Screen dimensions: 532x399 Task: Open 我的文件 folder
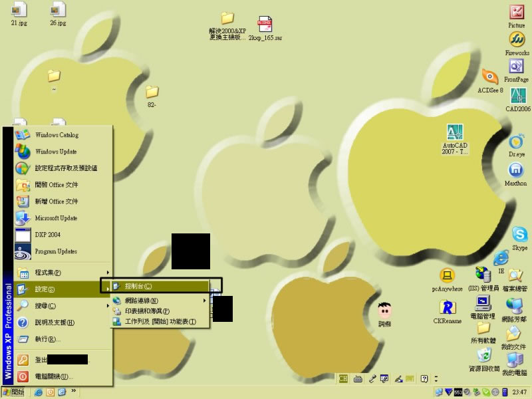tap(513, 338)
